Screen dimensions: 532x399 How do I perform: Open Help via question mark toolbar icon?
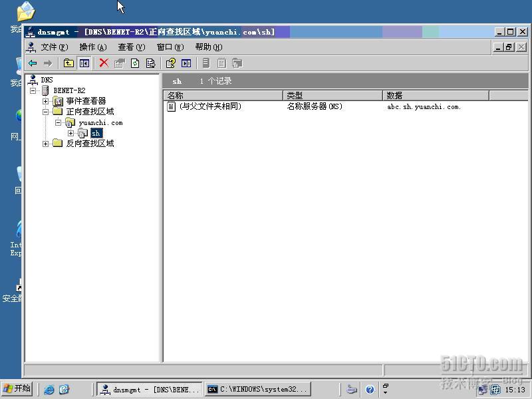(x=170, y=63)
